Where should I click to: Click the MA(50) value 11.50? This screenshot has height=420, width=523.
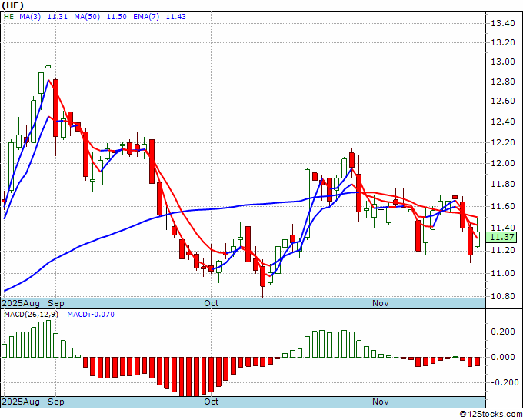coord(116,17)
